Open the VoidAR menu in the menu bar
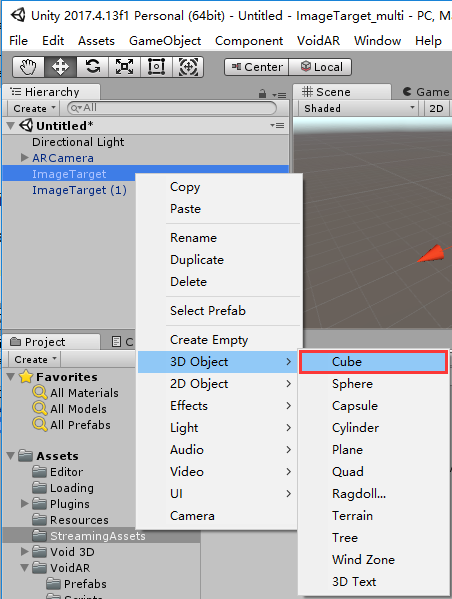The height and width of the screenshot is (599, 452). point(318,41)
